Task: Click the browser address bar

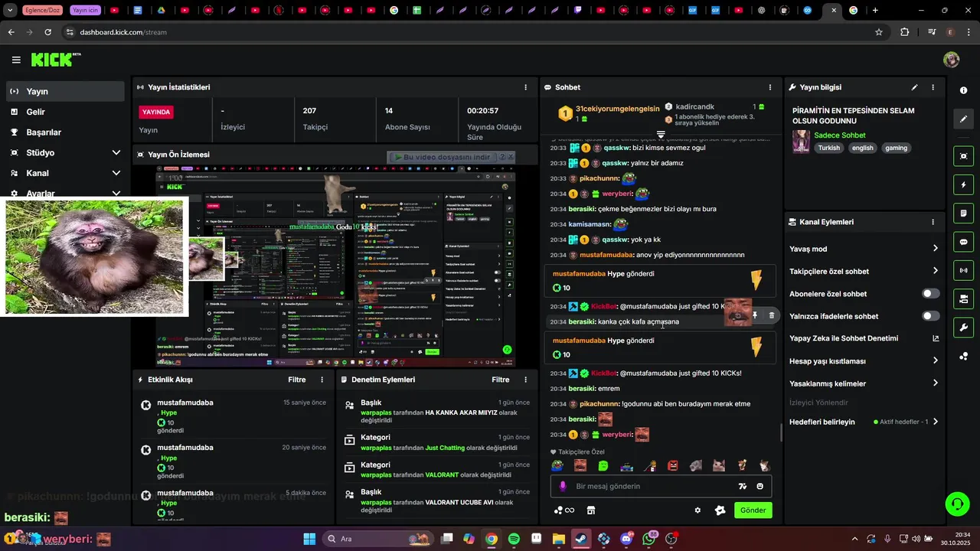Action: 475,32
